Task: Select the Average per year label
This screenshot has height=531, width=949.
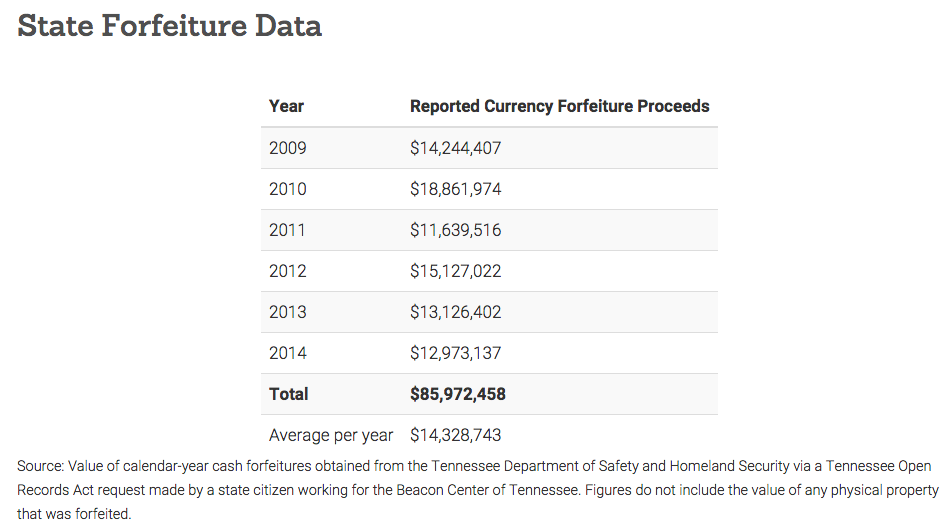Action: pyautogui.click(x=331, y=435)
